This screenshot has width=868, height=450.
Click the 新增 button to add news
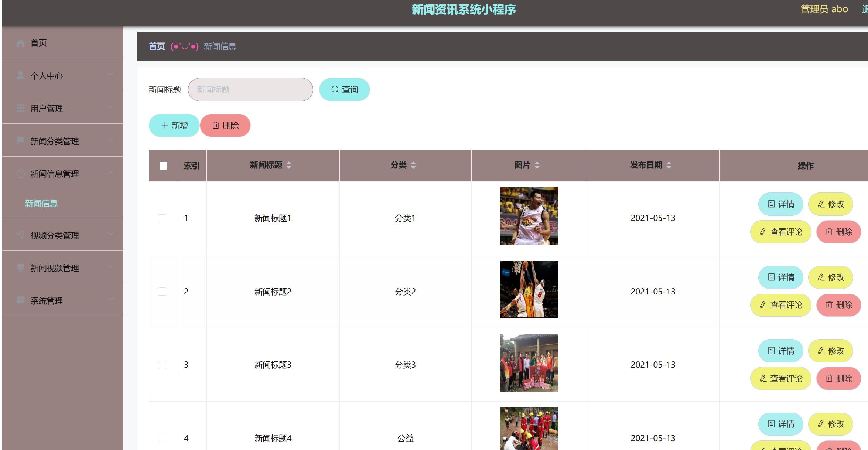coord(174,126)
